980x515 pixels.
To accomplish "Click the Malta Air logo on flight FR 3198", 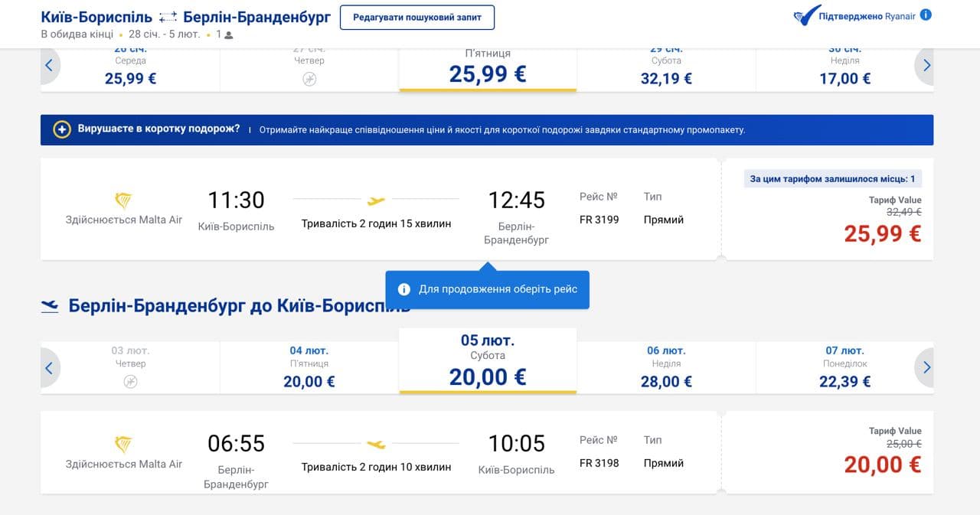I will click(x=123, y=445).
